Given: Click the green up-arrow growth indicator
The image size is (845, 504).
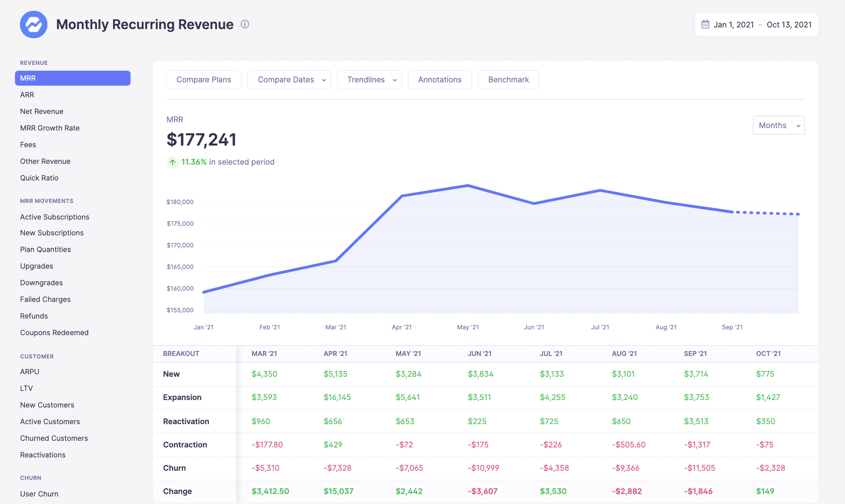Looking at the screenshot, I should [172, 162].
